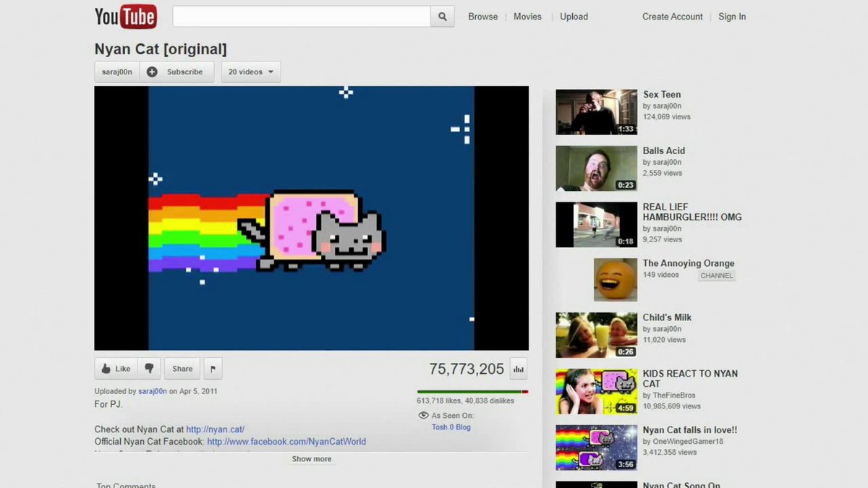Open the Tosh.0 Blog link
Viewport: 868px width, 488px height.
tap(451, 427)
